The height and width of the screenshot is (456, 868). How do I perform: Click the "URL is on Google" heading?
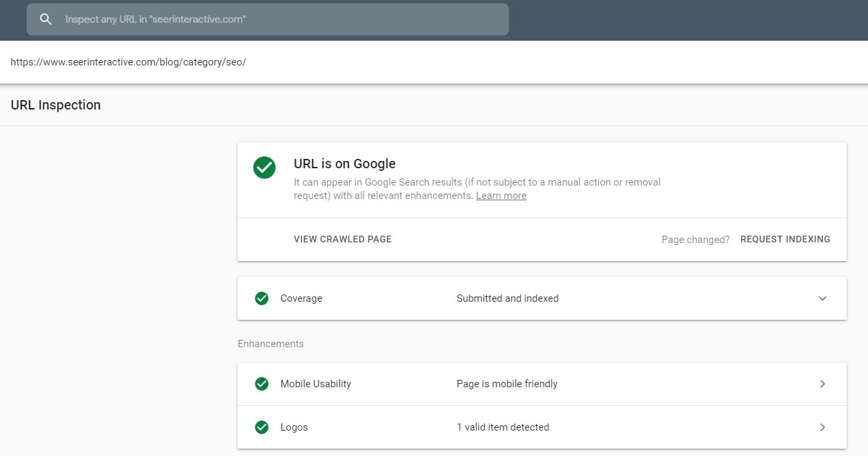click(x=345, y=164)
